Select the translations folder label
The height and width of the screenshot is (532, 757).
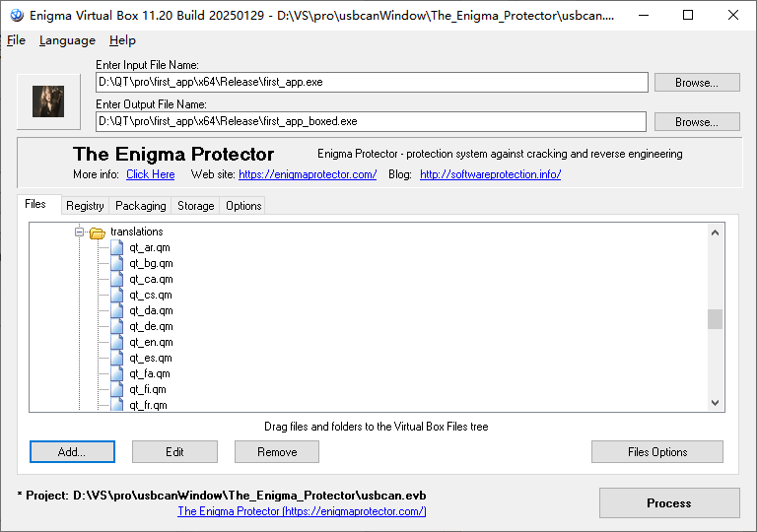tap(137, 232)
